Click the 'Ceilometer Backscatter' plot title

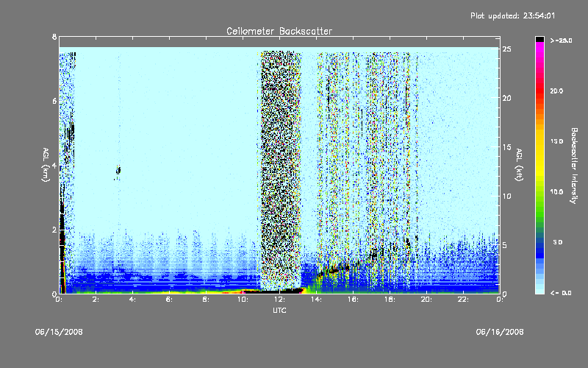pos(279,31)
